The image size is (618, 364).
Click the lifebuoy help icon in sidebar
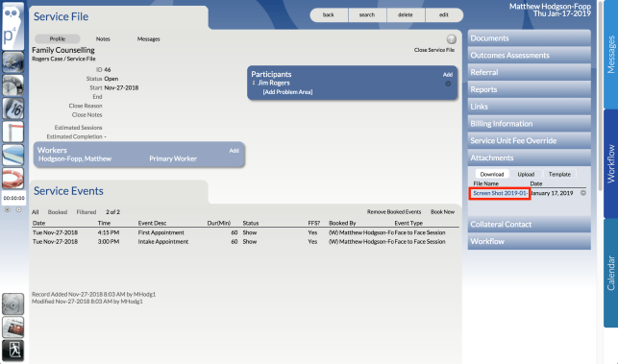[x=12, y=178]
